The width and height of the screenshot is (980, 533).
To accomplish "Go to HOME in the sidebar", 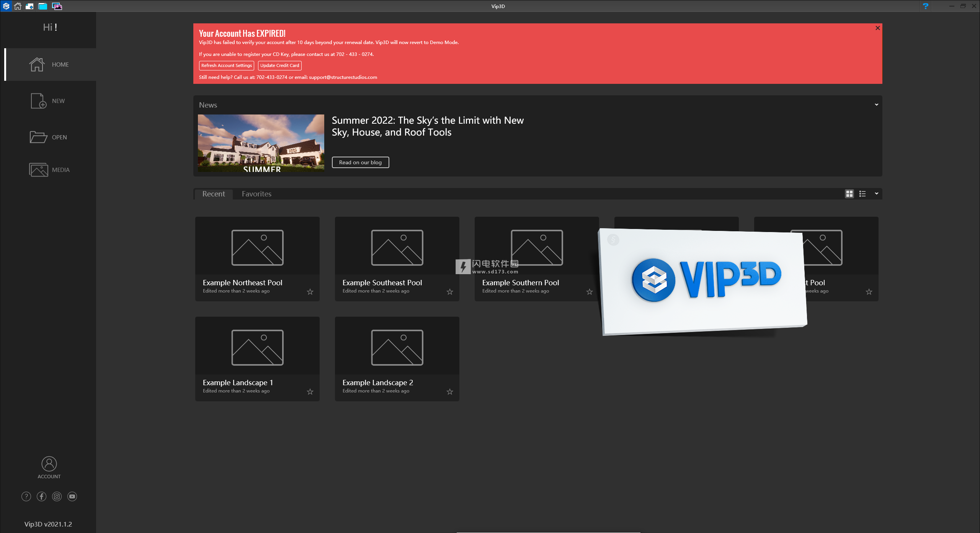I will (x=51, y=64).
